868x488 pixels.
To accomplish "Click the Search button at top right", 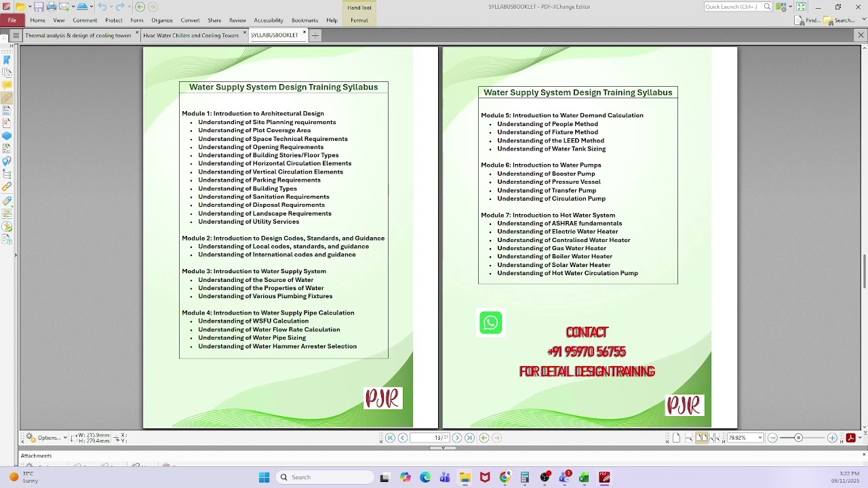I will 839,20.
